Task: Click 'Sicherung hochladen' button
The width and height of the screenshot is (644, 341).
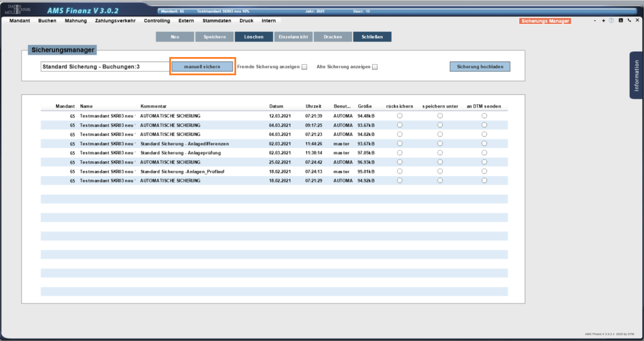Action: pyautogui.click(x=480, y=67)
